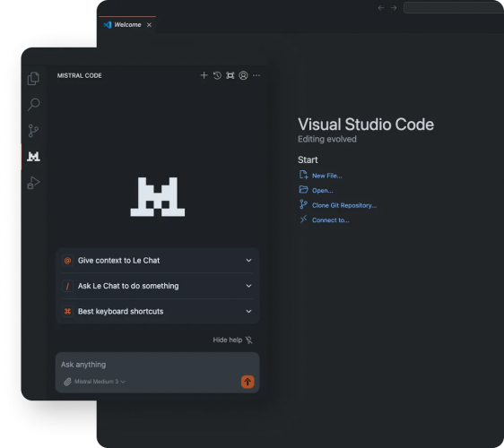Click the fullscreen panel icon

(230, 75)
